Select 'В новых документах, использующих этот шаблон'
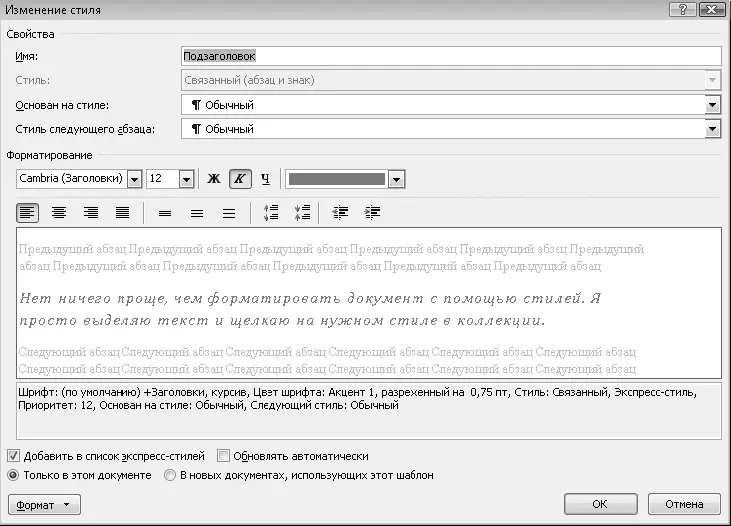 coord(170,475)
